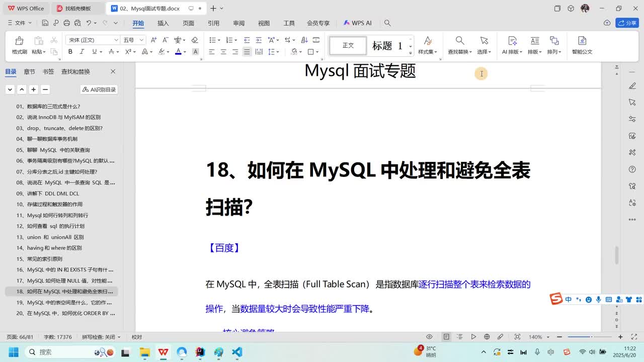Image resolution: width=644 pixels, height=362 pixels.
Task: Open 章节 tab in navigation pane
Action: [30, 72]
